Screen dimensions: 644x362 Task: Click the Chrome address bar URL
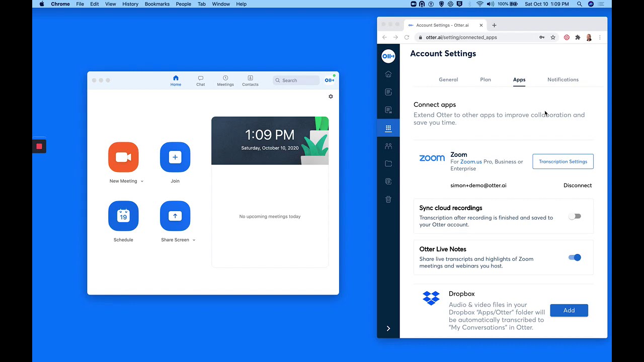[x=461, y=37]
